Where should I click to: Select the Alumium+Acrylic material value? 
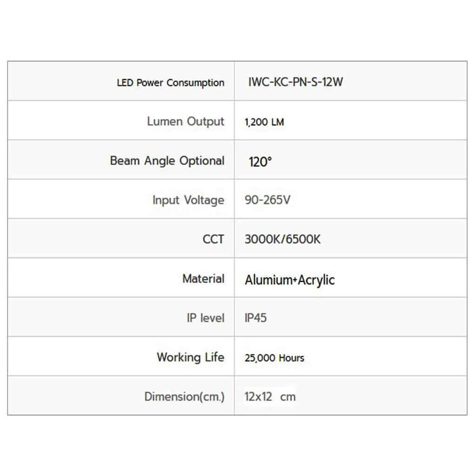(x=290, y=280)
